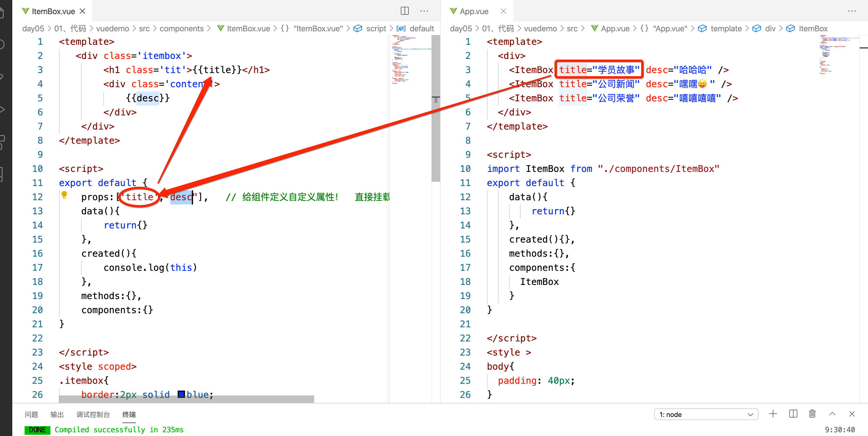Close the ItemBox.vue tab
The height and width of the screenshot is (436, 868).
pyautogui.click(x=83, y=11)
